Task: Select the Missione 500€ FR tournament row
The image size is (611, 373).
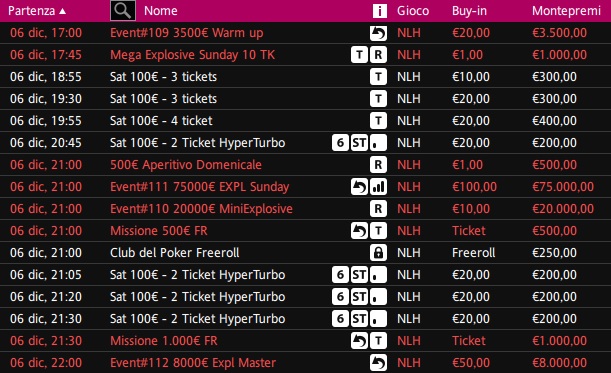Action: [306, 231]
